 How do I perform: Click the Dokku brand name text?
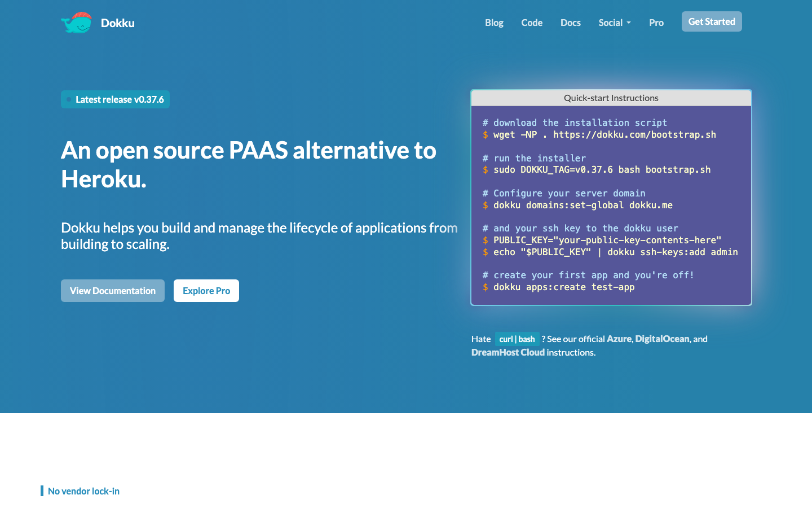coord(117,23)
